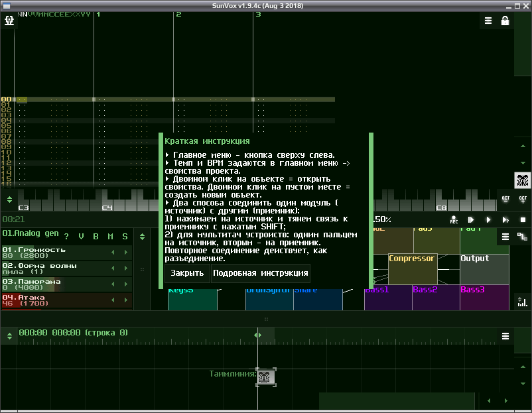Increase Атака with the right arrow
The height and width of the screenshot is (413, 532).
126,300
